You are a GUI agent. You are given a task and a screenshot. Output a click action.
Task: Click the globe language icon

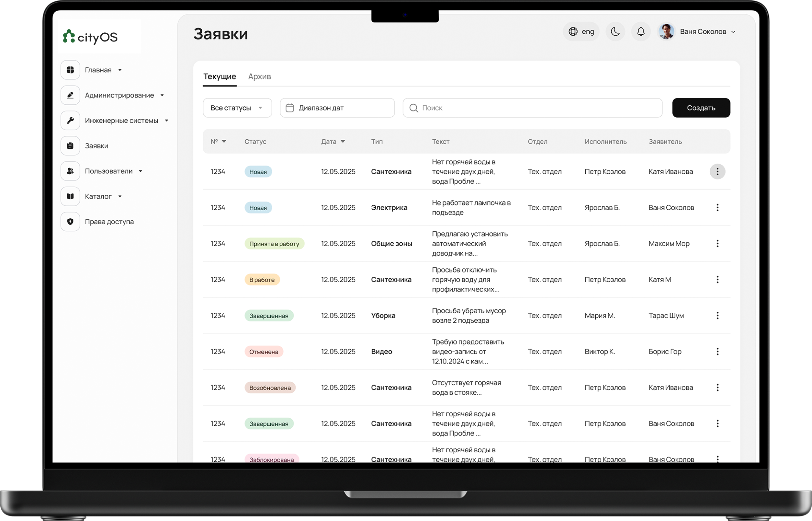click(573, 32)
